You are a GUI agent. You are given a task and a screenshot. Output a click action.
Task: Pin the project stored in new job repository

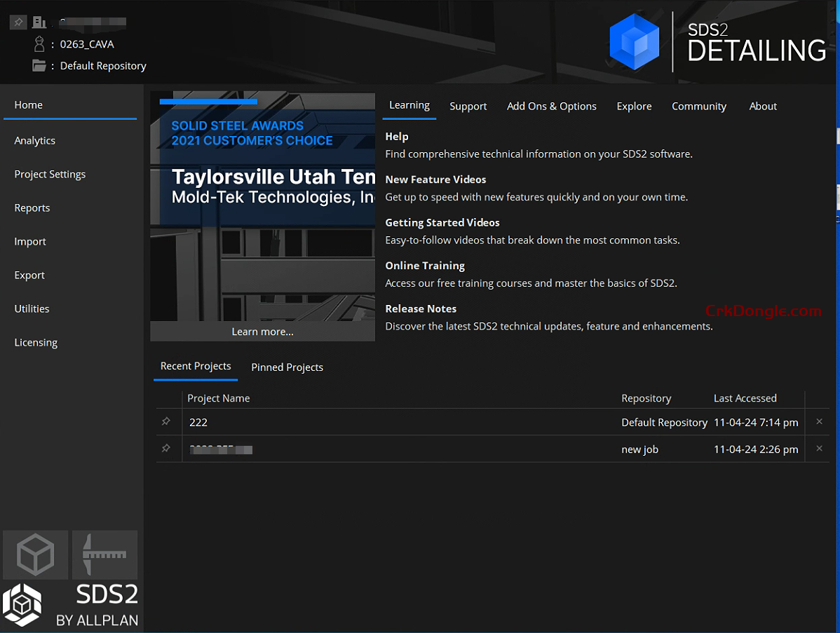[167, 449]
